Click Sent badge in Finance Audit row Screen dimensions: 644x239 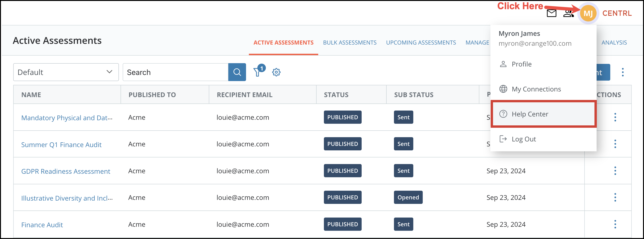[403, 224]
